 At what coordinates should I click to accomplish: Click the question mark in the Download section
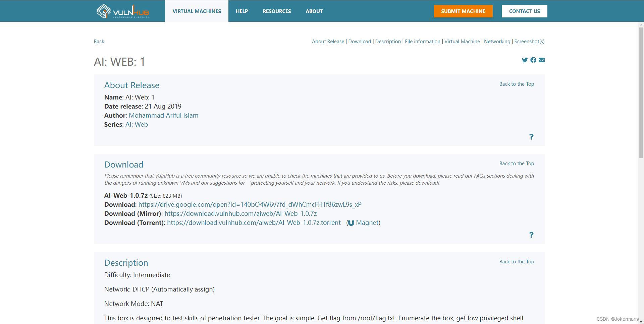click(531, 235)
